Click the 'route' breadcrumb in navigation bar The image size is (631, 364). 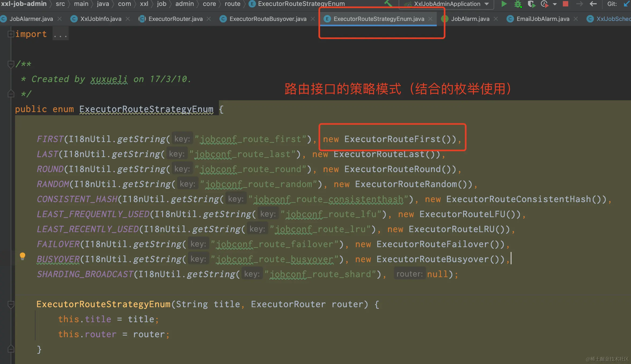232,4
